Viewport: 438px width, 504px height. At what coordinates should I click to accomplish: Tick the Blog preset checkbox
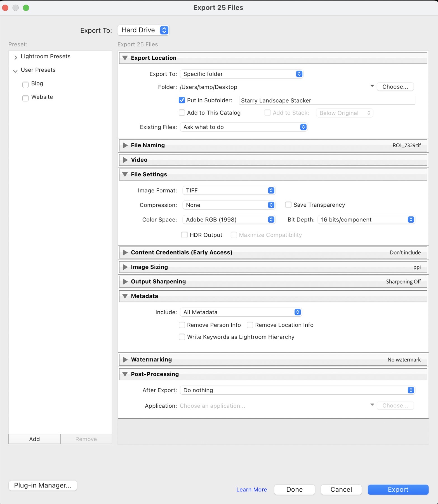point(25,84)
